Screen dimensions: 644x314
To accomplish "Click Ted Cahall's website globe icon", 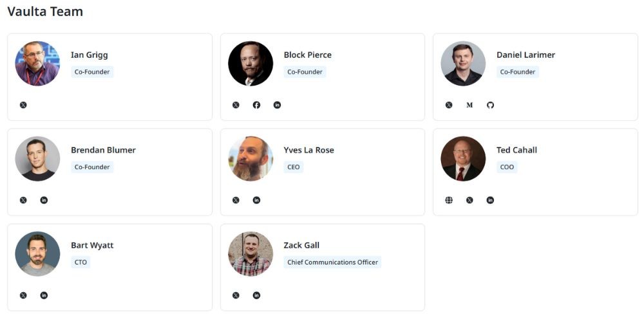I will [x=449, y=200].
